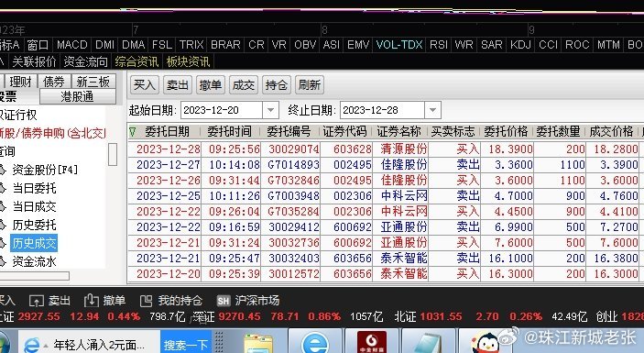This screenshot has width=644, height=353.
Task: Click the 起始日期 date field
Action: [222, 110]
